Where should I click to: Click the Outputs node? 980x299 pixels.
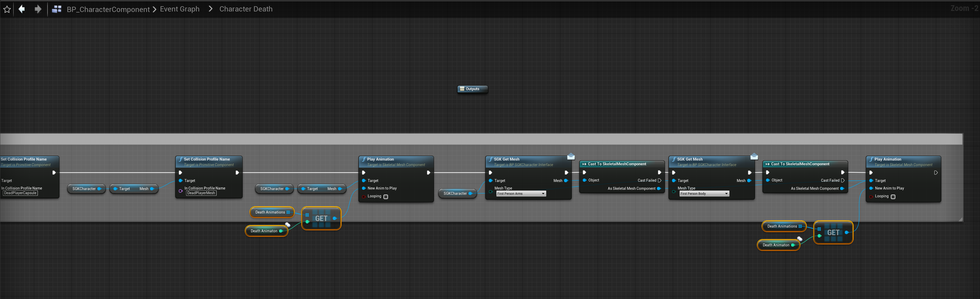coord(472,89)
